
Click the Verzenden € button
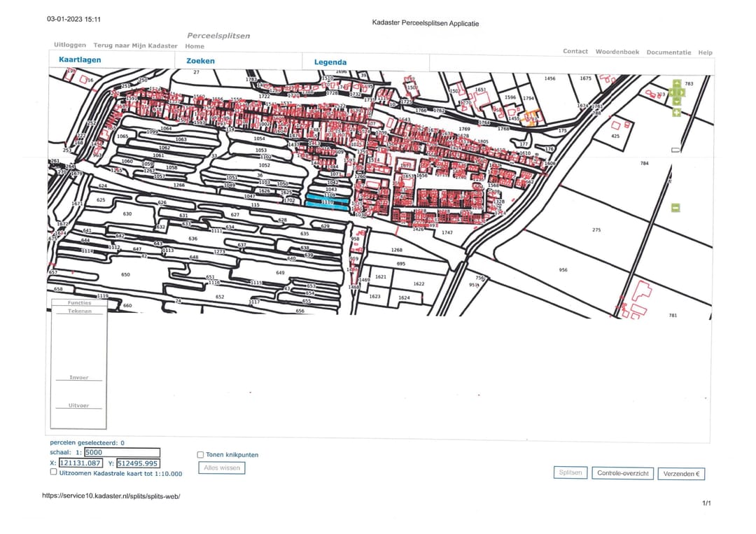tap(681, 474)
